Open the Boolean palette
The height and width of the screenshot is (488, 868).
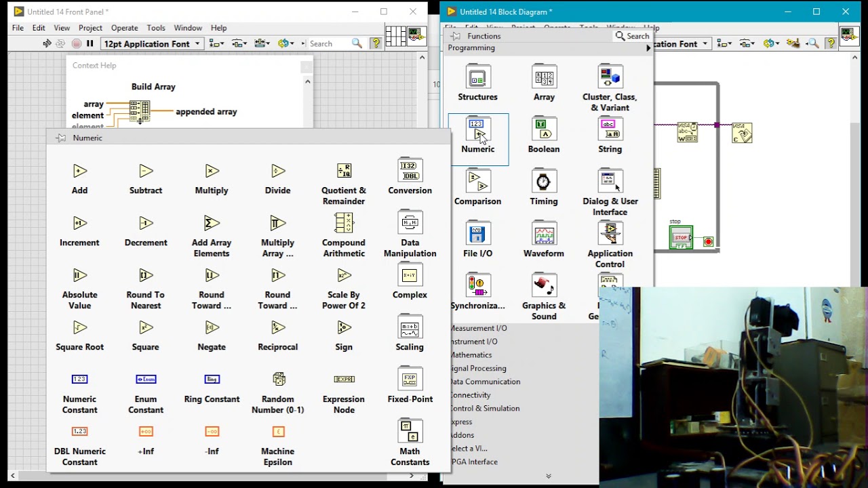click(x=544, y=129)
